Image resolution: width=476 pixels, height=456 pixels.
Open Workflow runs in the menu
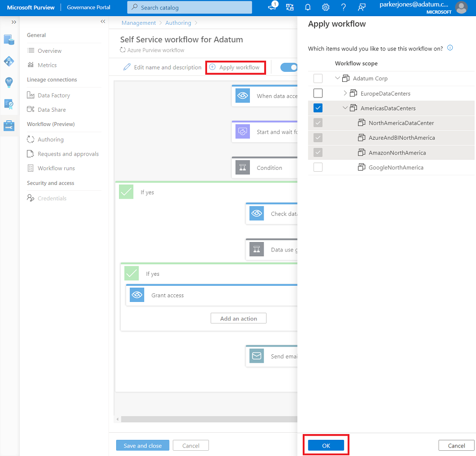57,168
